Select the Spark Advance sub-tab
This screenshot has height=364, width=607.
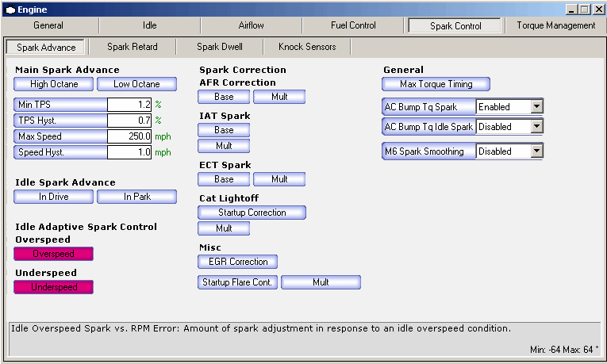click(46, 48)
